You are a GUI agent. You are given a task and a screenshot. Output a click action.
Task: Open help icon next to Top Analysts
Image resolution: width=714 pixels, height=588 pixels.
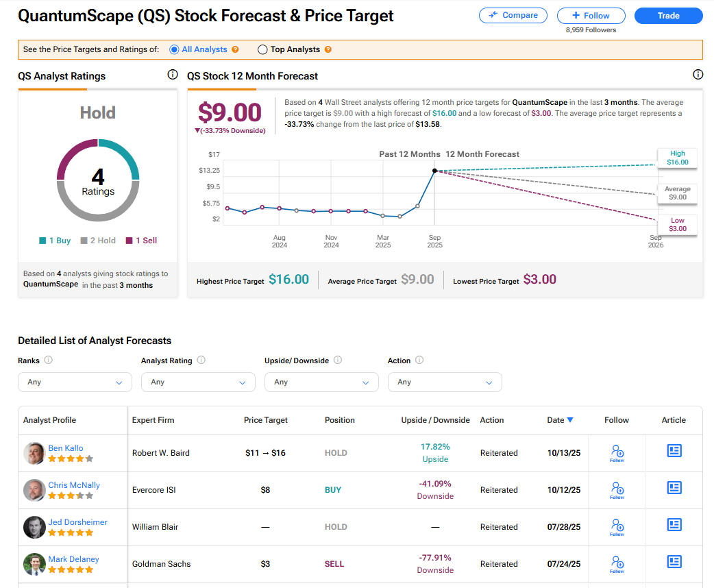click(328, 49)
